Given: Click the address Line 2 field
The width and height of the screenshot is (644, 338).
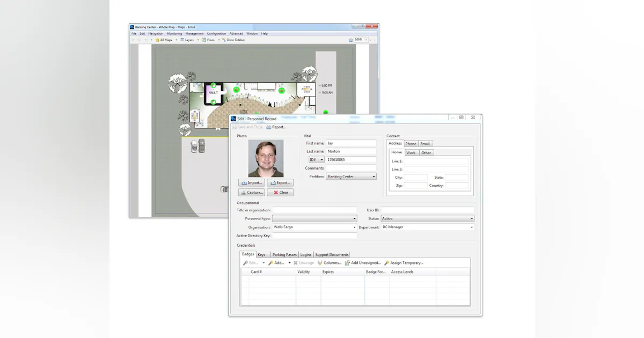Looking at the screenshot, I should (x=436, y=169).
